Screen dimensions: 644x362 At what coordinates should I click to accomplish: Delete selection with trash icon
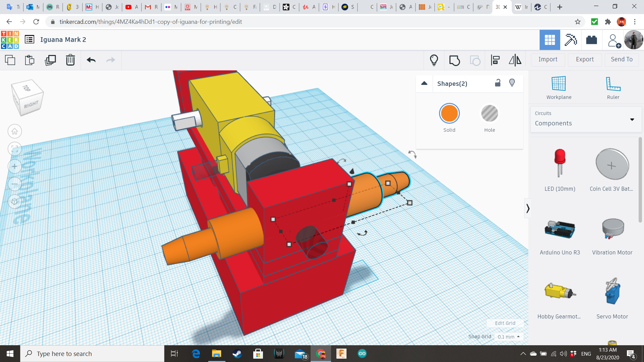click(70, 60)
